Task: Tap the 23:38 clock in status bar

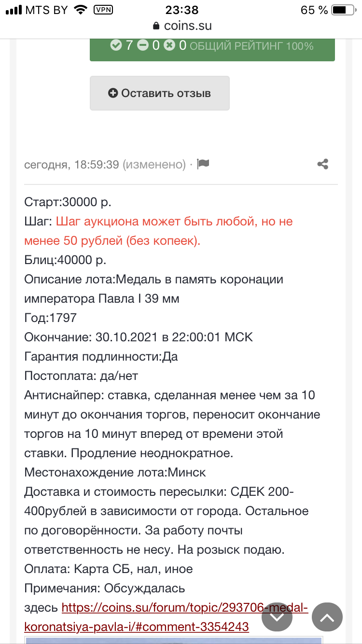Action: click(181, 10)
